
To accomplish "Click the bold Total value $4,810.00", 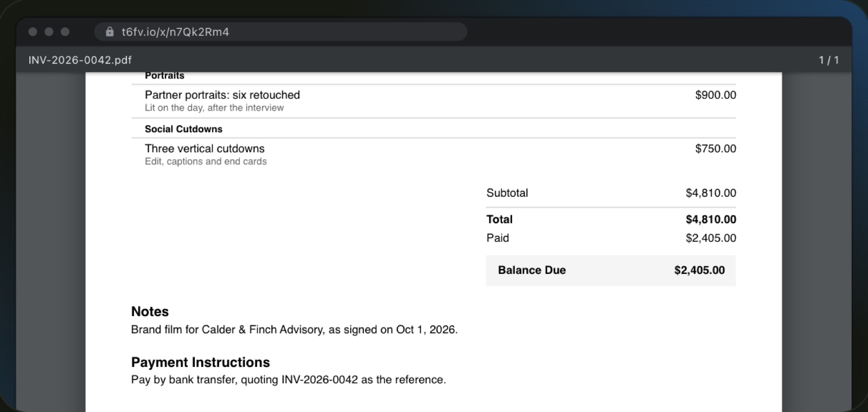I will pos(711,220).
